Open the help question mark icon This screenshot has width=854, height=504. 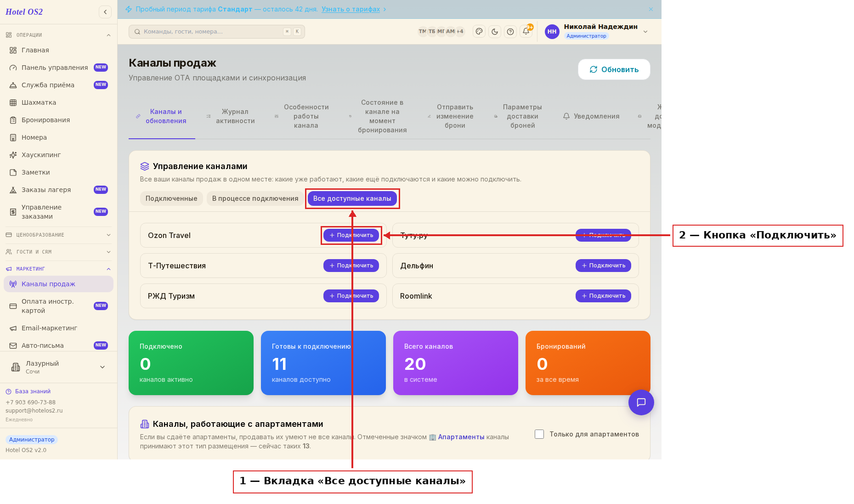click(510, 32)
